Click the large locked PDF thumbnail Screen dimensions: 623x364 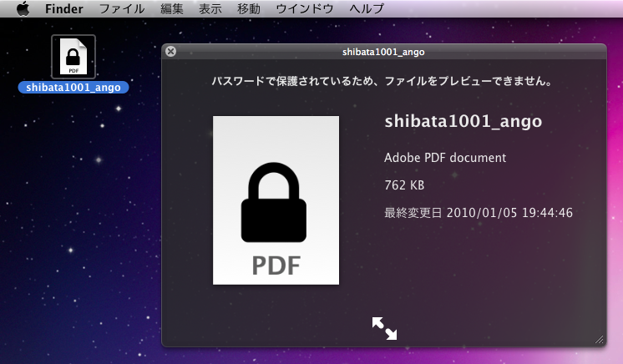point(276,200)
